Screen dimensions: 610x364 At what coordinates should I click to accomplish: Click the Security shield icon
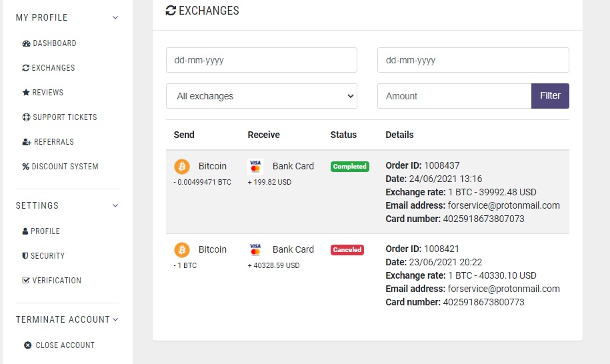[x=25, y=256]
